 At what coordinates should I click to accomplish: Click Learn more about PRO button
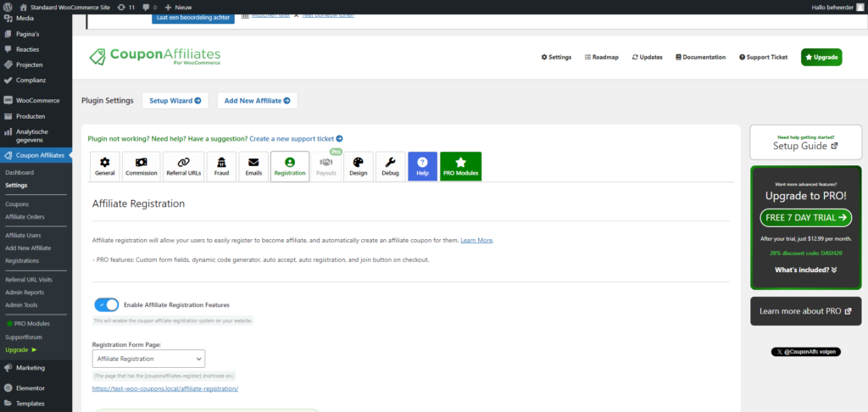[x=805, y=311]
